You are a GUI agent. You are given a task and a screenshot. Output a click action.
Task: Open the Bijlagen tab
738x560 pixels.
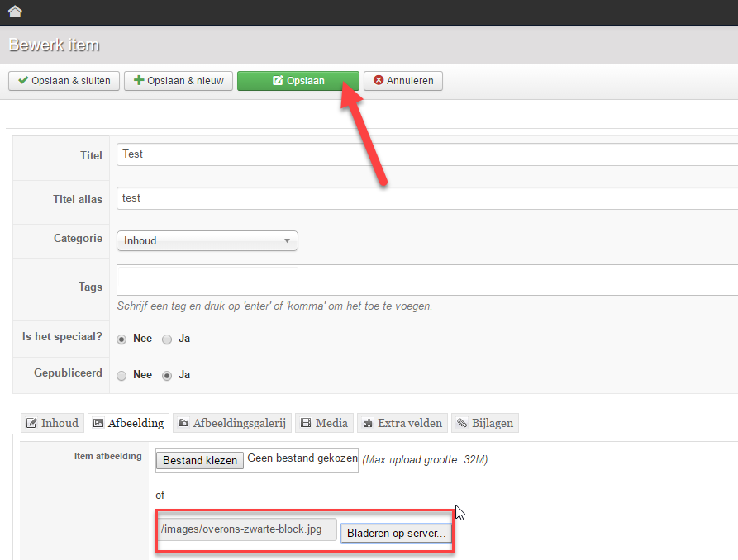(x=485, y=423)
